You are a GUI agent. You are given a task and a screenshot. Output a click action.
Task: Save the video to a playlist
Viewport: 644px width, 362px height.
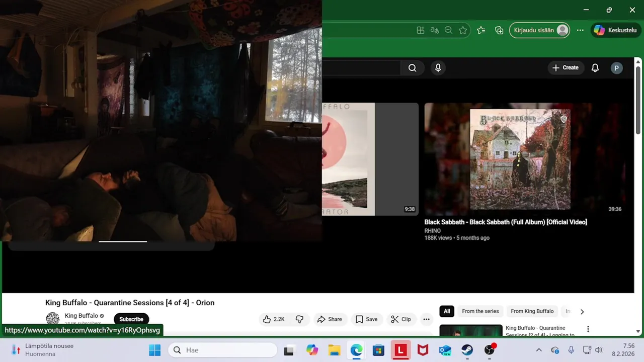pos(366,319)
